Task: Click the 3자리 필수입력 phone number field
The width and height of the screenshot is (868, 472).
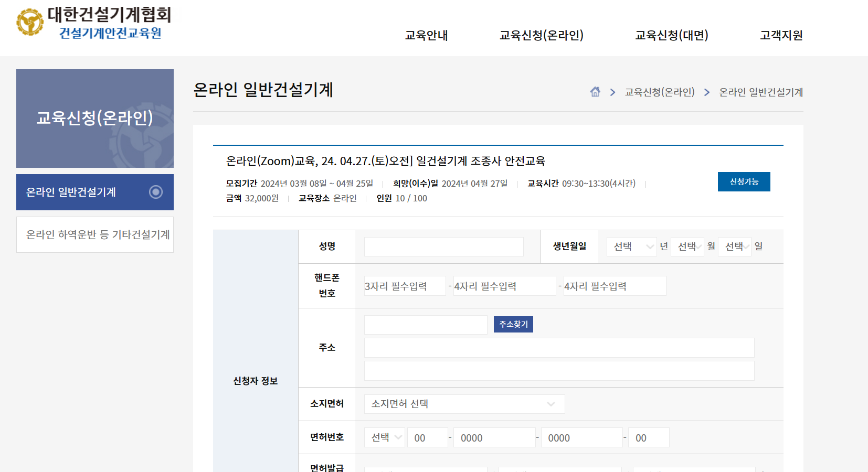Action: tap(405, 285)
